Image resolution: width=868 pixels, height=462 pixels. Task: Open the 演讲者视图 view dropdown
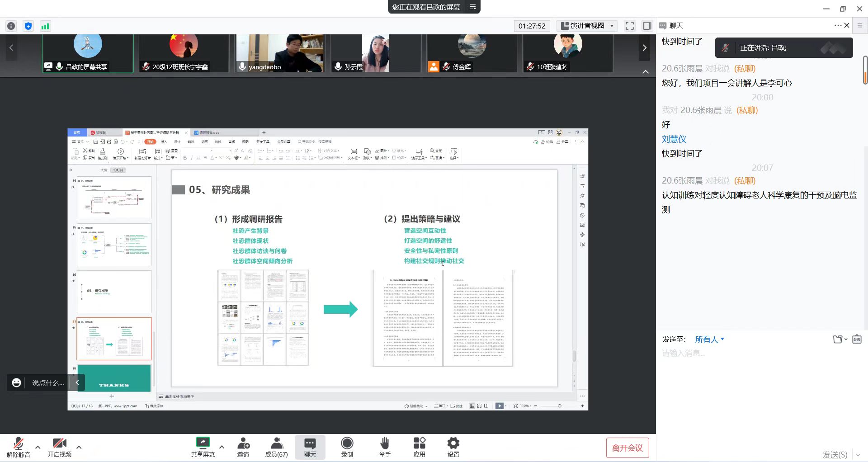tap(587, 26)
